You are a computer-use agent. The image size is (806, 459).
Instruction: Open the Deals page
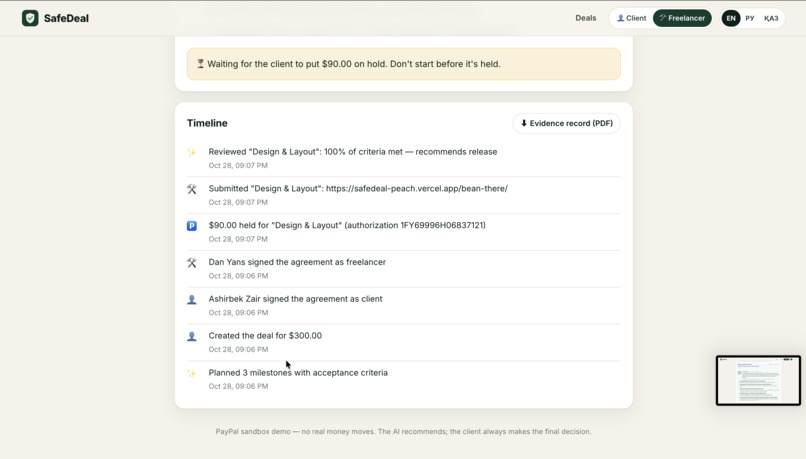pos(585,18)
